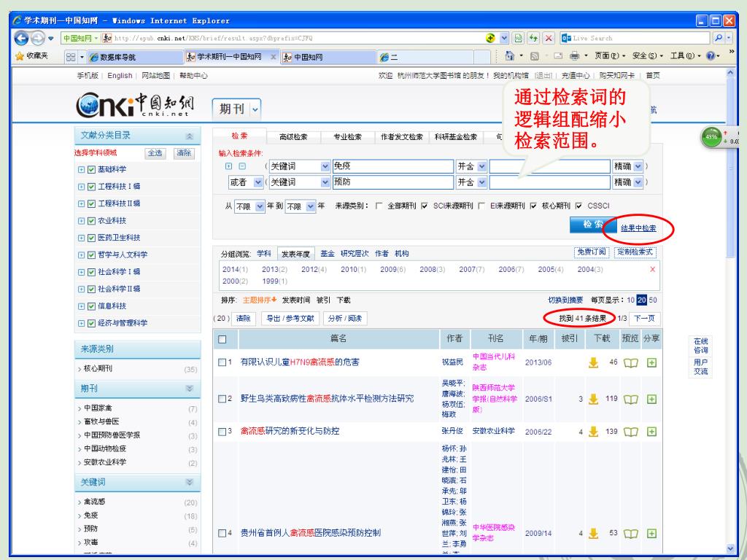Click the 导出 / 参考文献 button
Viewport: 747px width, 560px height.
(290, 318)
